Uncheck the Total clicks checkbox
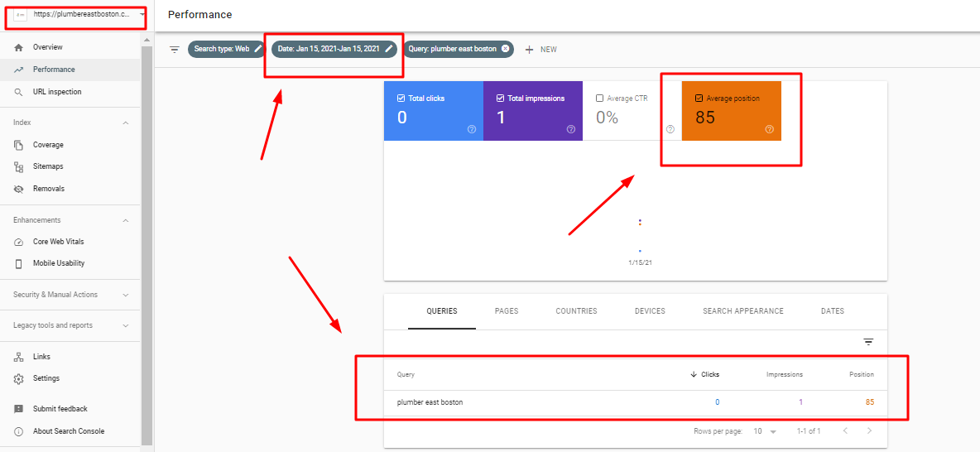 point(401,99)
